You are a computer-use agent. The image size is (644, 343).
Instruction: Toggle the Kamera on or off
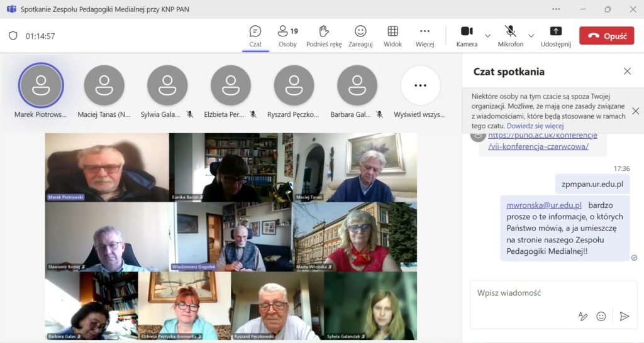click(467, 36)
